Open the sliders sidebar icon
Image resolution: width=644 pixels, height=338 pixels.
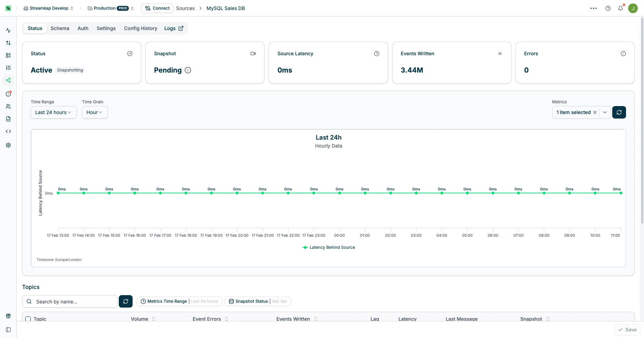[8, 68]
